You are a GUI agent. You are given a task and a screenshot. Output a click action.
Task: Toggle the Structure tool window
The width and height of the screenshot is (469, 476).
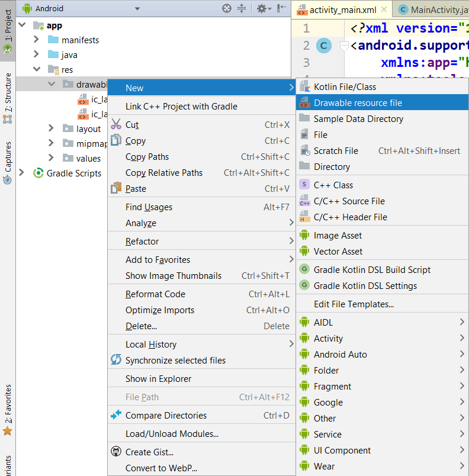click(8, 98)
